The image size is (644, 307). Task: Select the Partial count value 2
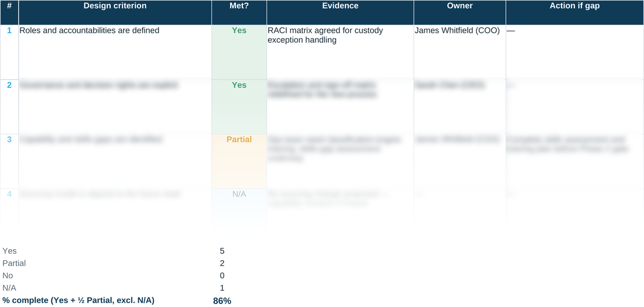[222, 263]
